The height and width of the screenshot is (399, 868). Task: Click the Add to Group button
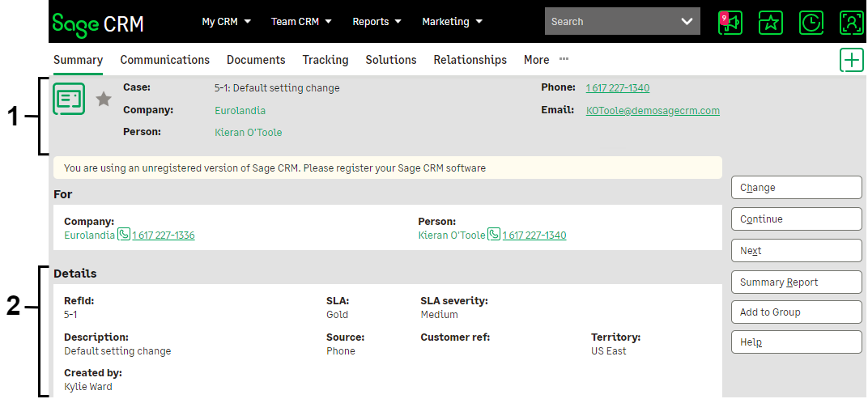[x=796, y=312]
